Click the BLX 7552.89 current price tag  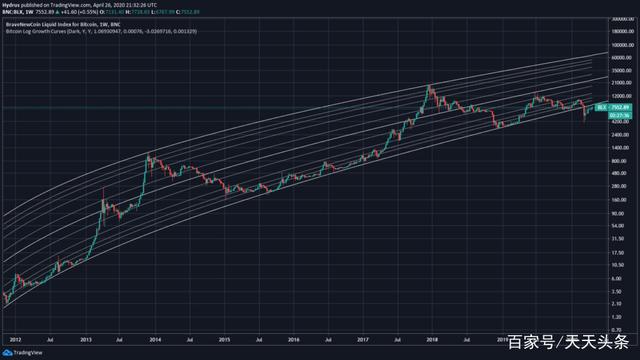click(x=613, y=107)
